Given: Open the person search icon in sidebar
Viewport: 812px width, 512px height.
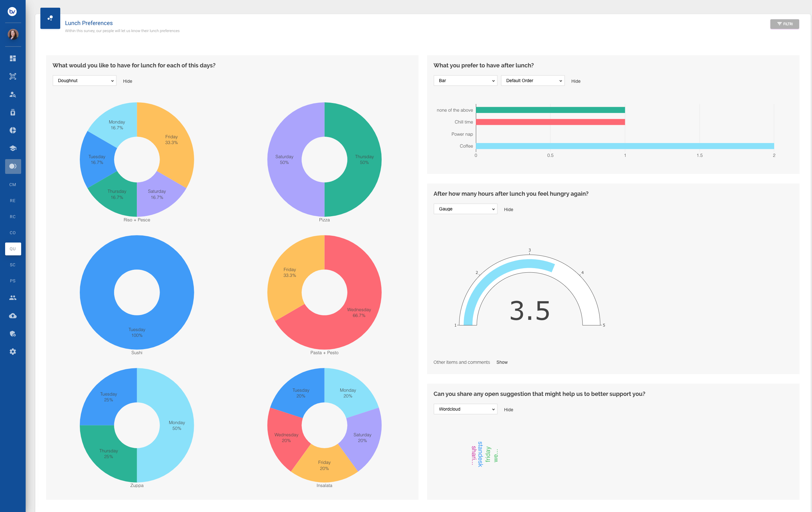Looking at the screenshot, I should 13,95.
